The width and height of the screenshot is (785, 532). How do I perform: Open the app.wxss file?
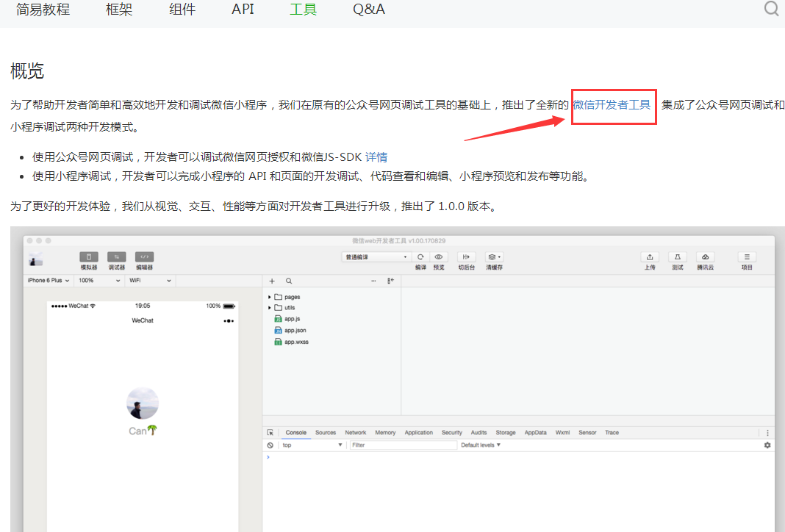click(291, 342)
